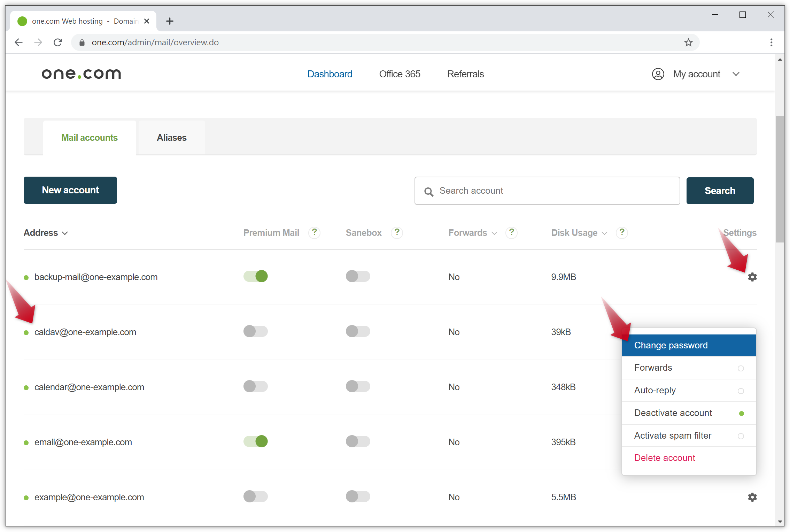Click the Forwards option in context menu
The image size is (790, 532).
653,368
